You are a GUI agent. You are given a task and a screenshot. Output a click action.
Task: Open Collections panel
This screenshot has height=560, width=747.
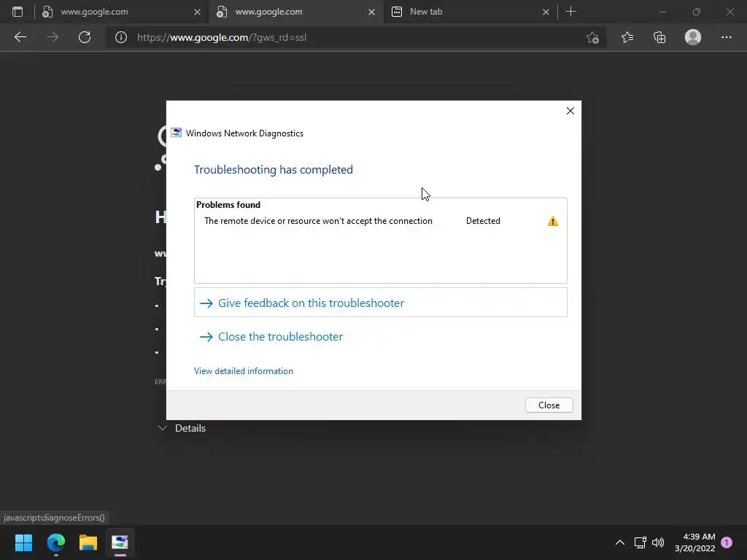659,37
